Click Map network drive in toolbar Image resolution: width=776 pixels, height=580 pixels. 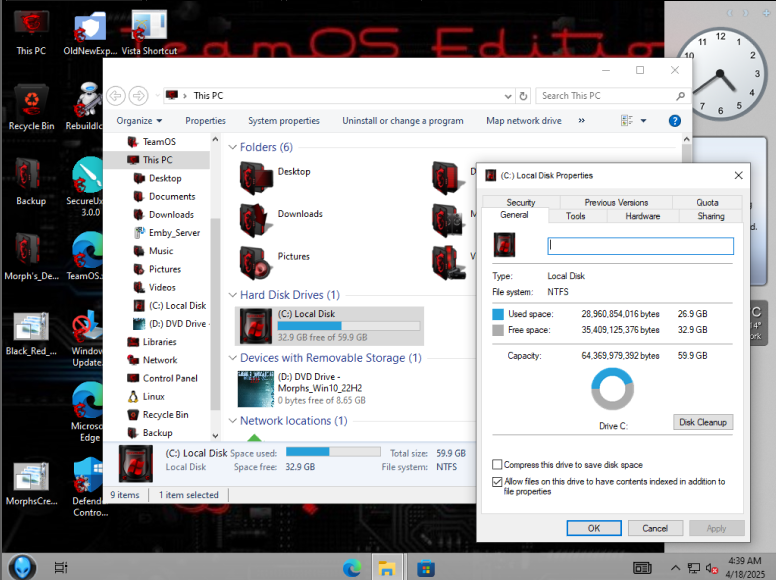click(x=524, y=121)
